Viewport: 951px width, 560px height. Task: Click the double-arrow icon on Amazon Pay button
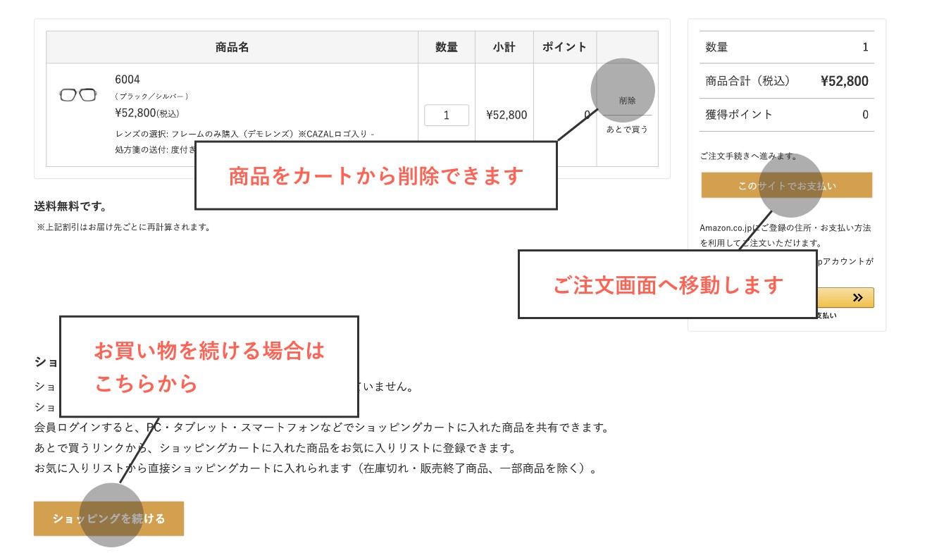pos(857,297)
